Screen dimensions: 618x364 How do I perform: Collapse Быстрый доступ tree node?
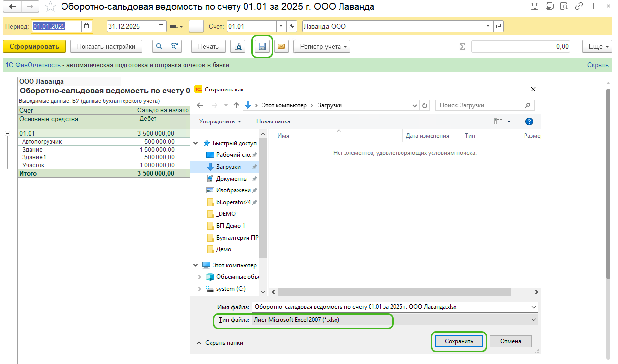click(197, 143)
